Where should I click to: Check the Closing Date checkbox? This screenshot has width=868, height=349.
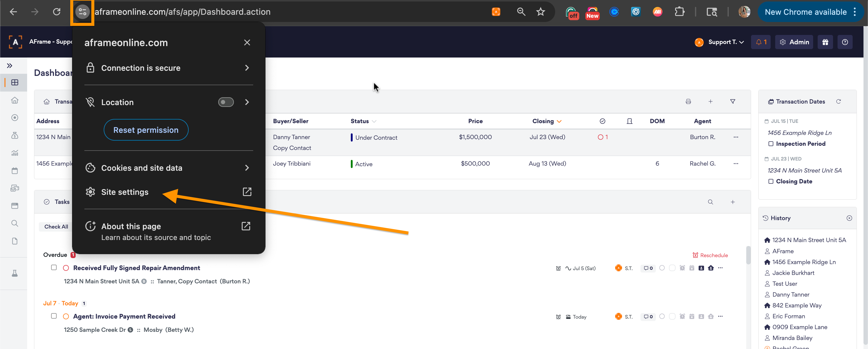click(771, 181)
